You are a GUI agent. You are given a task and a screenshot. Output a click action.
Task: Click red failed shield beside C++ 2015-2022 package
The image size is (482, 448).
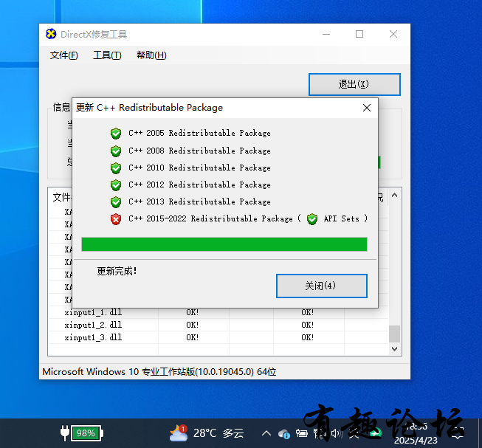116,219
